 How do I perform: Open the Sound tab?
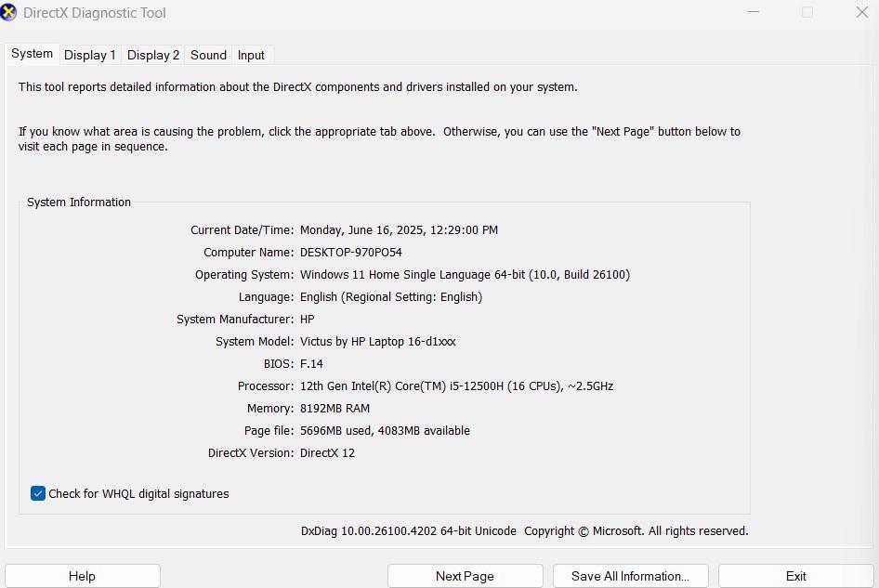pyautogui.click(x=207, y=55)
